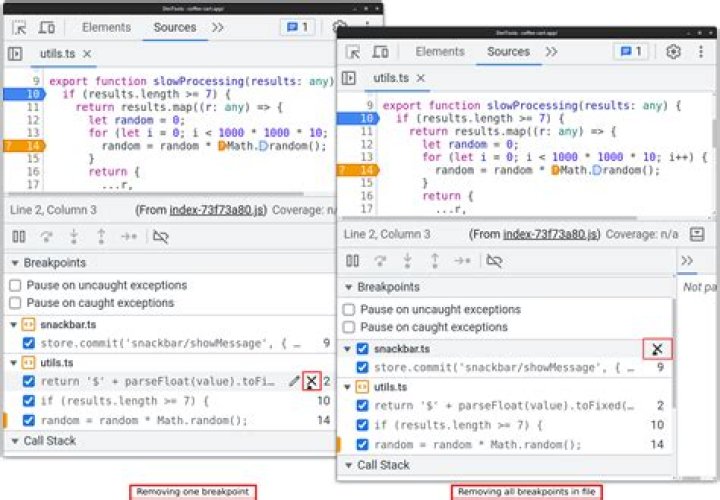Click step into icon in right window
Screen dimensions: 720x500
[407, 261]
